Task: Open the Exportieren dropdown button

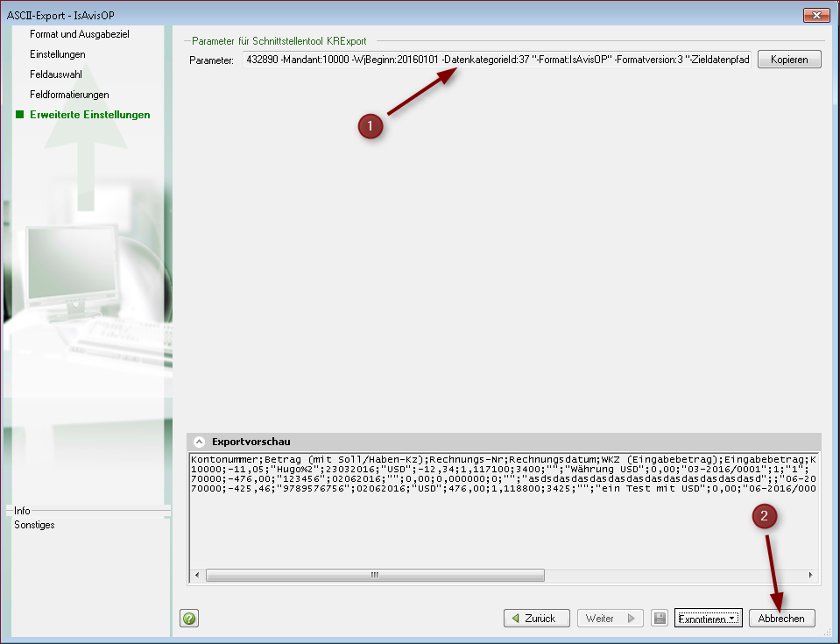Action: [x=708, y=619]
